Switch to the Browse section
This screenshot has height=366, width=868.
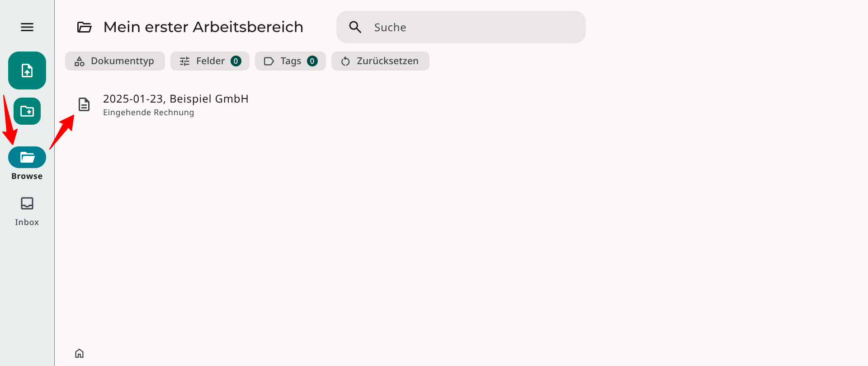27,158
